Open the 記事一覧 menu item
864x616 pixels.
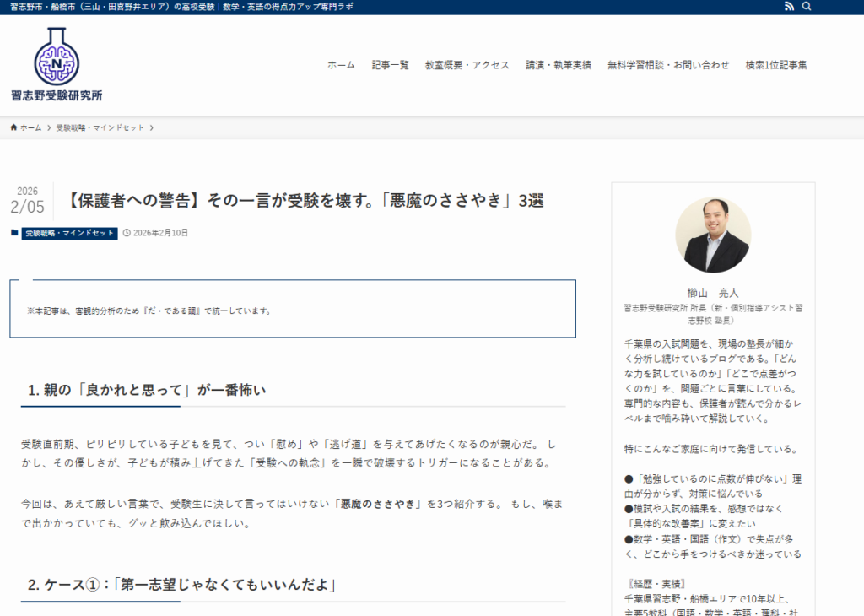click(390, 65)
